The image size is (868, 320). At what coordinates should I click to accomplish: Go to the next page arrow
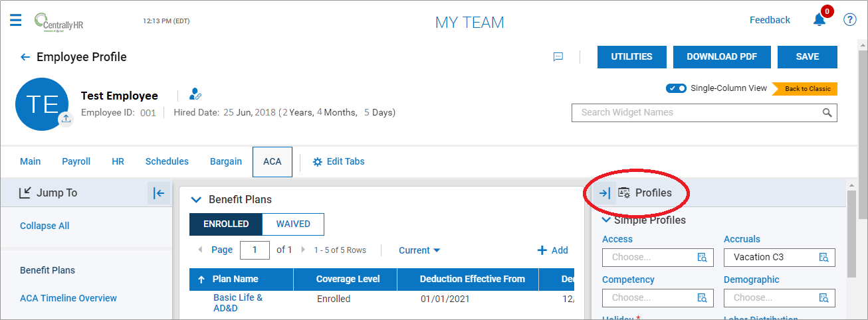point(303,250)
